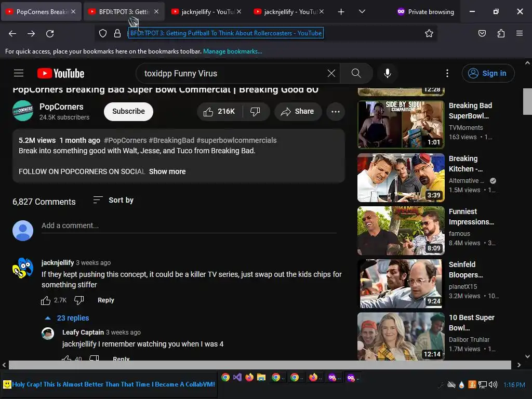The width and height of the screenshot is (532, 399).
Task: Open File Explorer from the taskbar
Action: [x=261, y=377]
